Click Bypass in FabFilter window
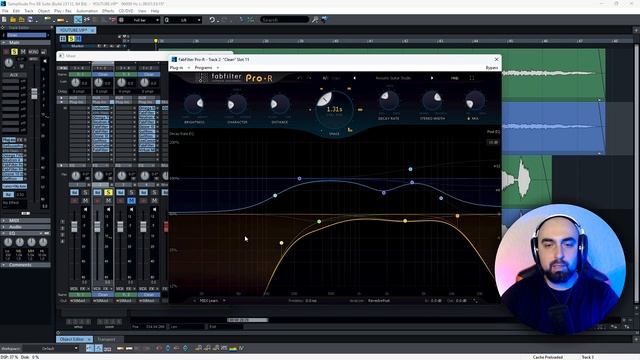This screenshot has height=360, width=640. 492,68
